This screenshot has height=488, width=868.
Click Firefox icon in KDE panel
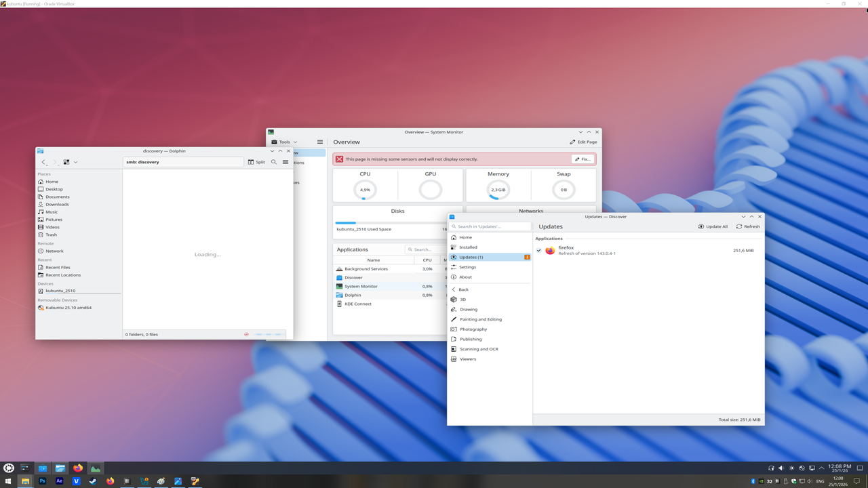tap(78, 468)
